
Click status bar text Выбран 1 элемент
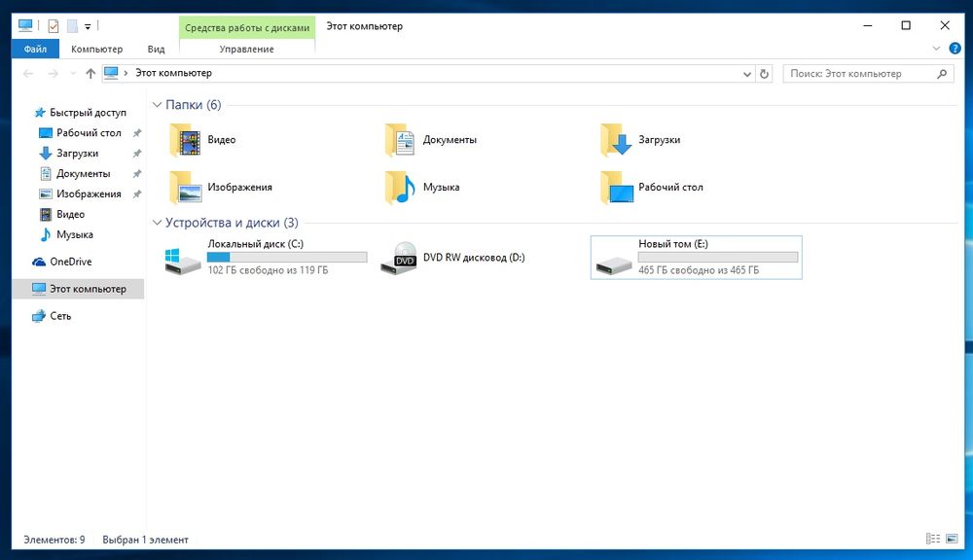[x=145, y=540]
